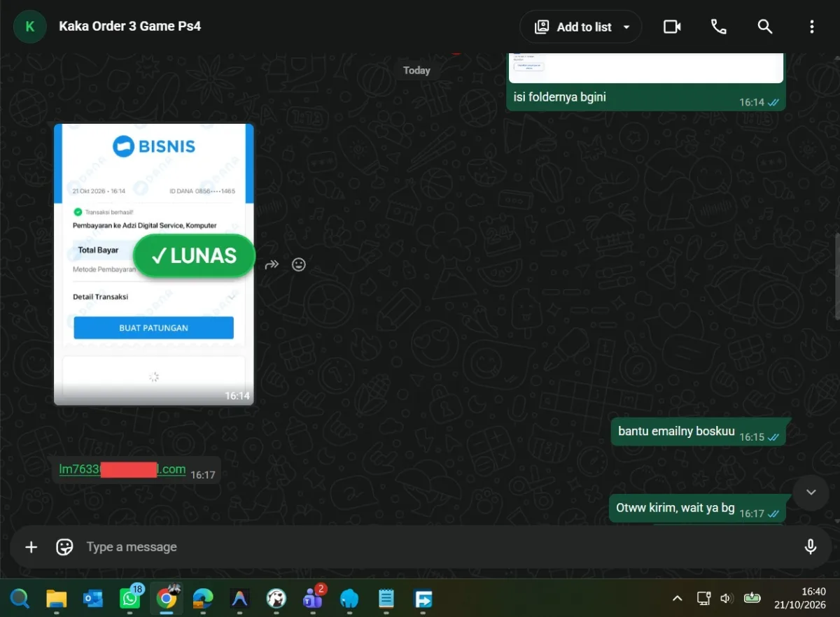Forward the payment receipt image
The height and width of the screenshot is (617, 840).
(x=272, y=264)
